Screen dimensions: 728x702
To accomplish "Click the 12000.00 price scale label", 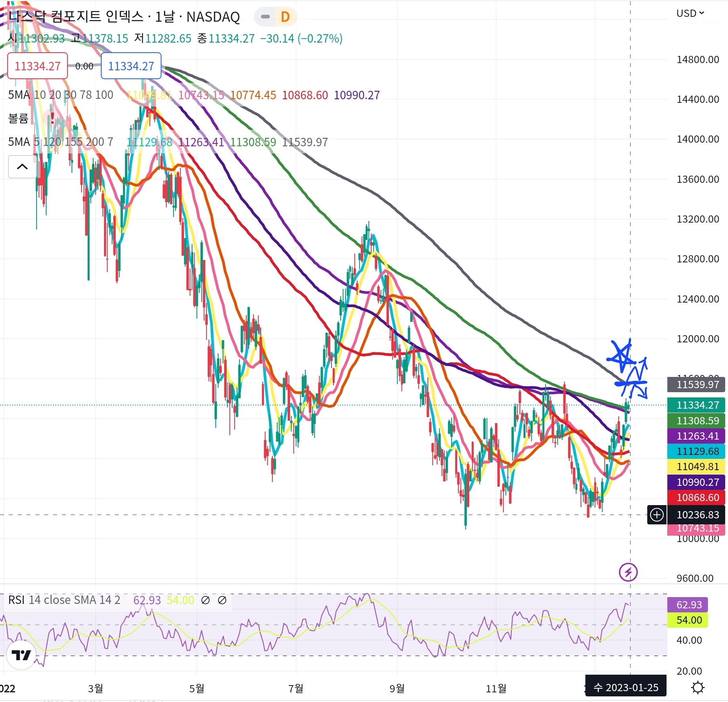I will coord(698,339).
